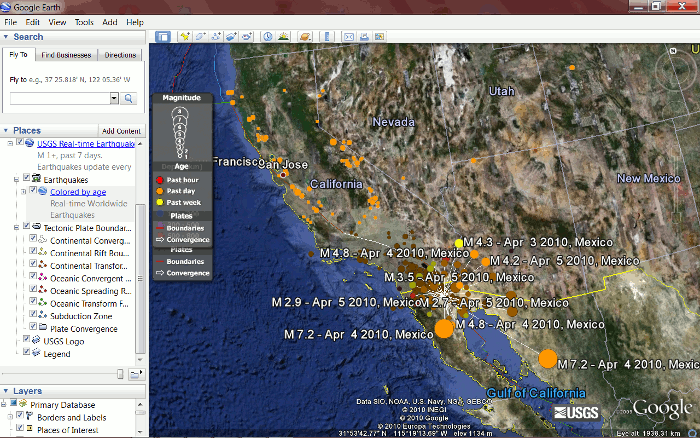Uncheck the Legend checkbox

click(x=26, y=352)
